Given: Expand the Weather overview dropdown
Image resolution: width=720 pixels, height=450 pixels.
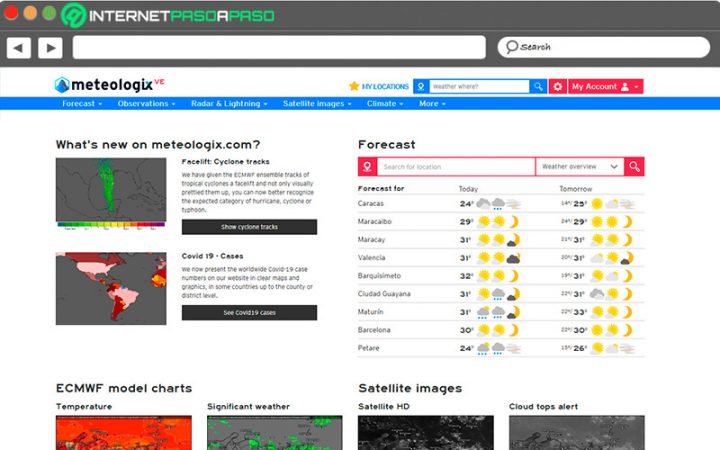Looking at the screenshot, I should (x=579, y=167).
